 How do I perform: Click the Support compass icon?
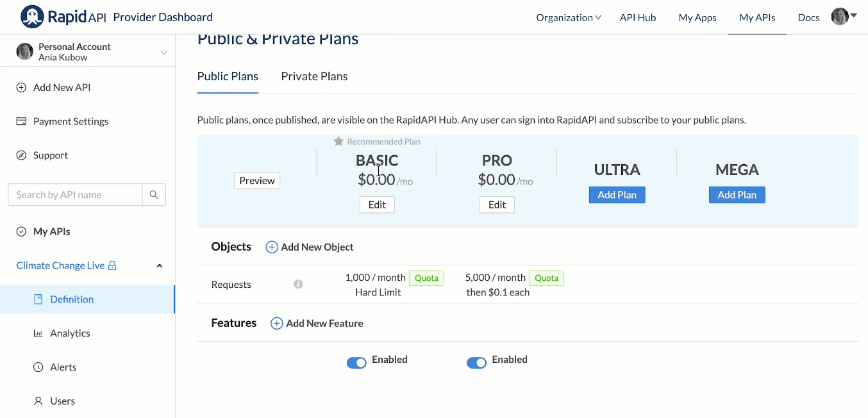21,155
